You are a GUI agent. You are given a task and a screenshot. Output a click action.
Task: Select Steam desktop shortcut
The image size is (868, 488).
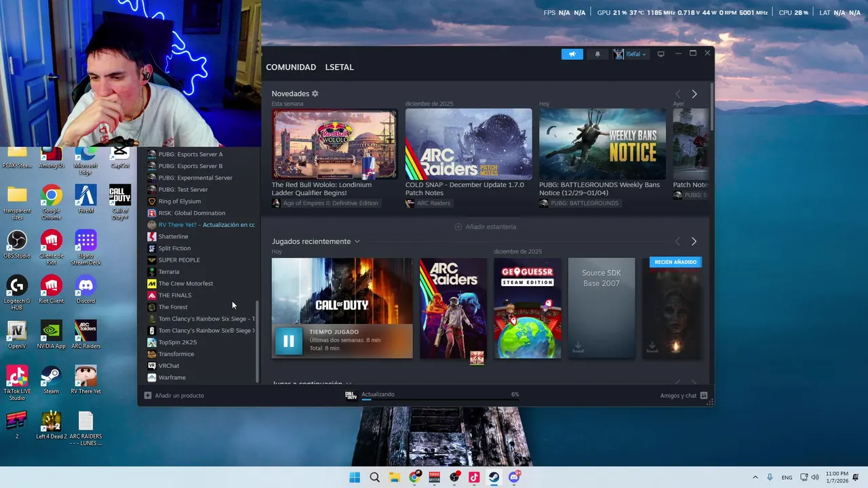click(51, 380)
